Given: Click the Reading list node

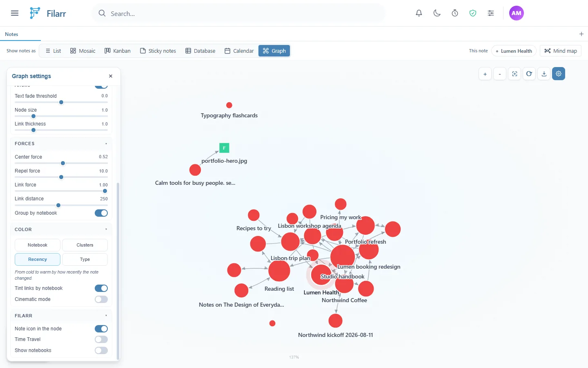Looking at the screenshot, I should 279,271.
